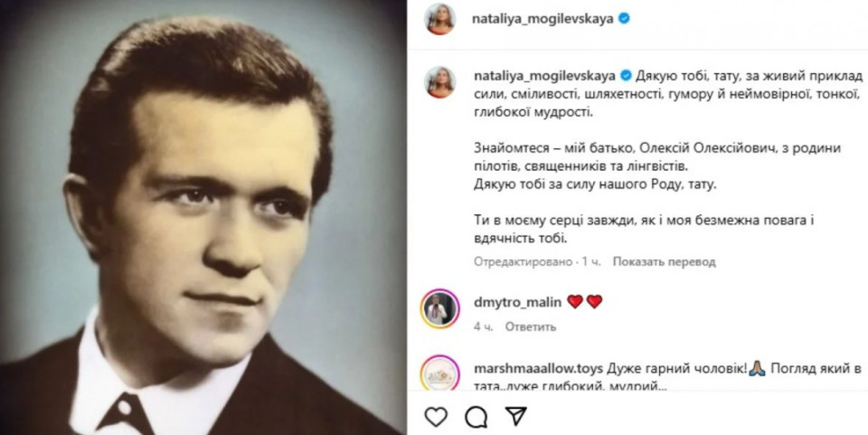Open nataliya_mogilevskaya username in caption
This screenshot has height=435, width=868.
(544, 75)
